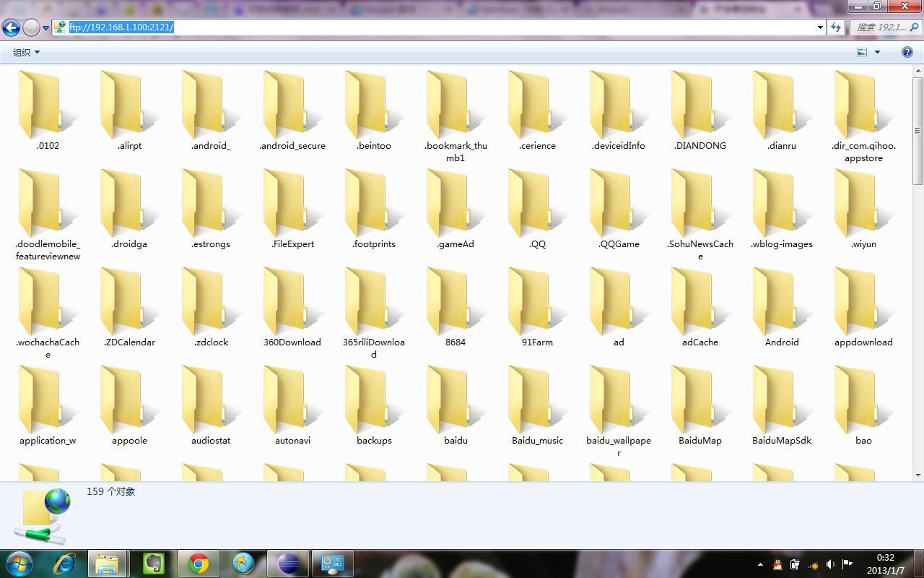Image resolution: width=924 pixels, height=578 pixels.
Task: Open the view options dropdown arrow
Action: pos(878,52)
